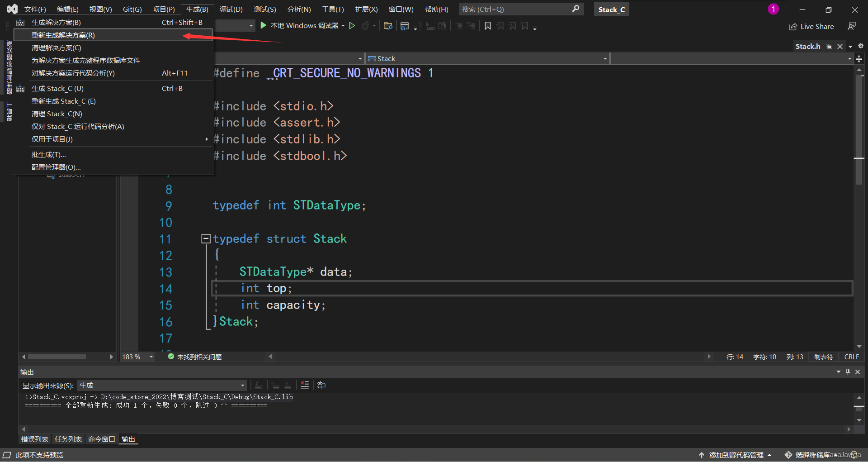Viewport: 868px width, 462px height.
Task: Open the tab list dropdown beside Stack.h
Action: click(x=850, y=47)
